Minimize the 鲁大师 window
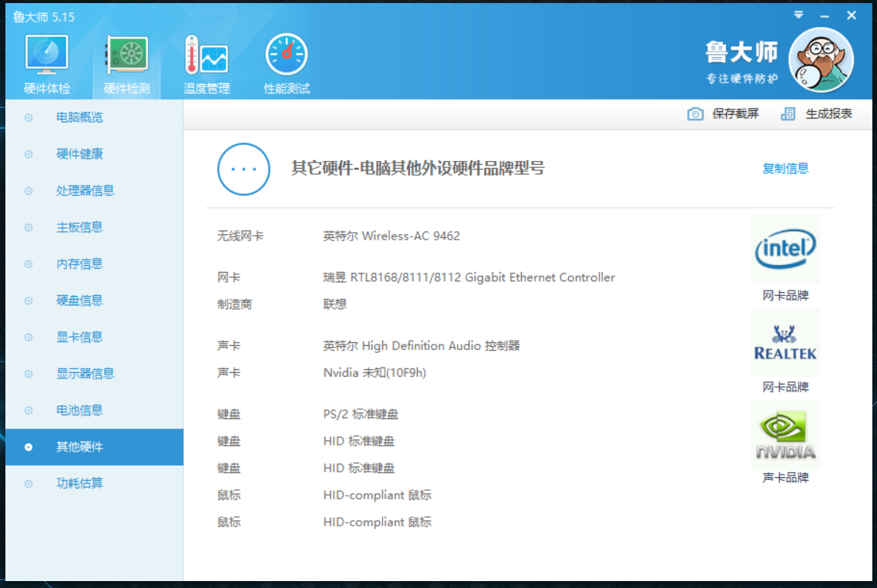Viewport: 877px width, 588px height. [825, 16]
